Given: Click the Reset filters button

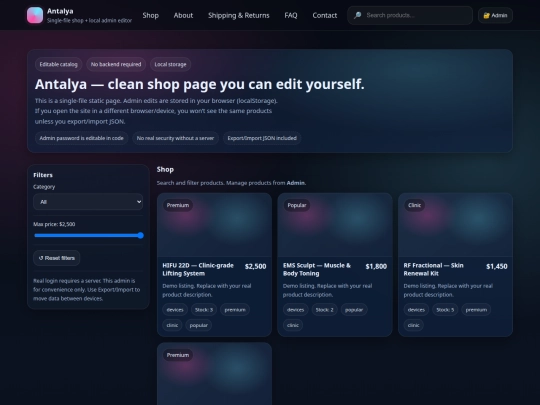Looking at the screenshot, I should (x=57, y=258).
